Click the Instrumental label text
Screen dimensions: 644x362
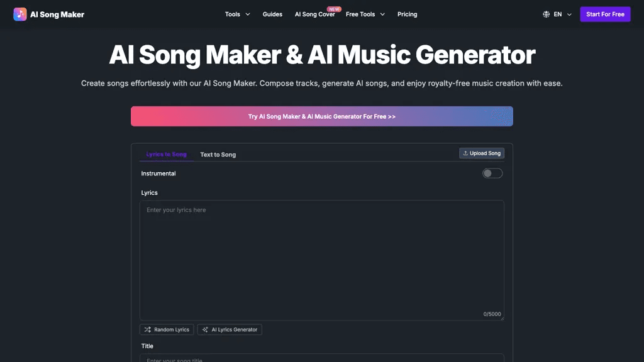(158, 173)
